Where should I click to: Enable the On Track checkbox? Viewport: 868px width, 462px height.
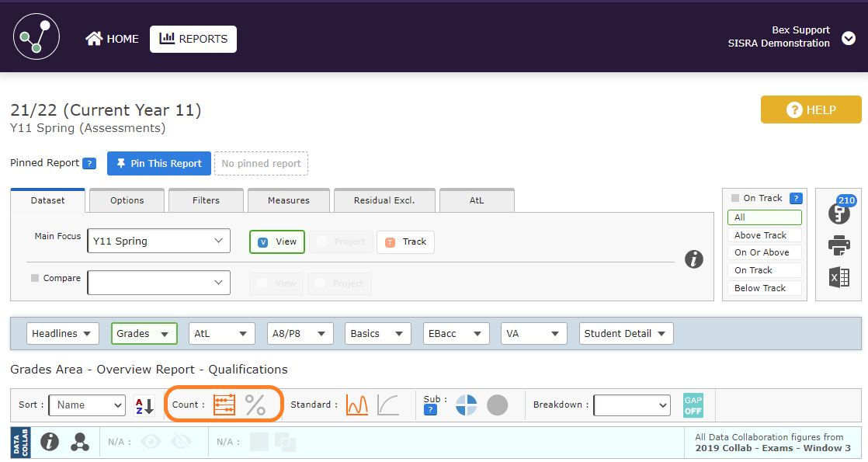[x=735, y=198]
